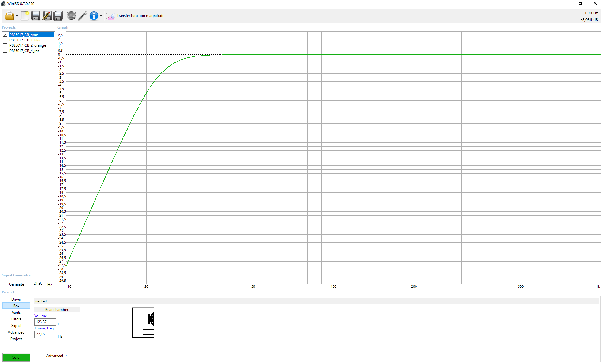This screenshot has width=603, height=364.
Task: Open settings with the wrench icon
Action: (83, 16)
